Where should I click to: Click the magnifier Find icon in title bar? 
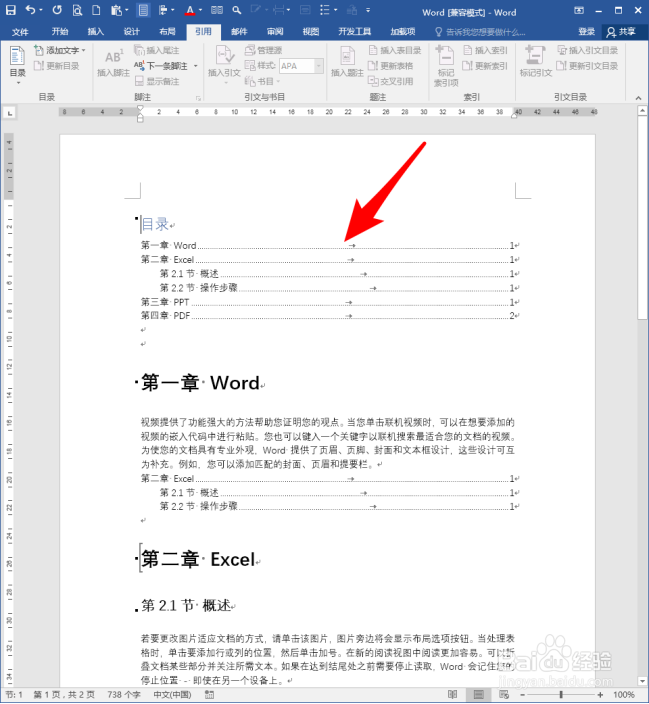pyautogui.click(x=237, y=10)
